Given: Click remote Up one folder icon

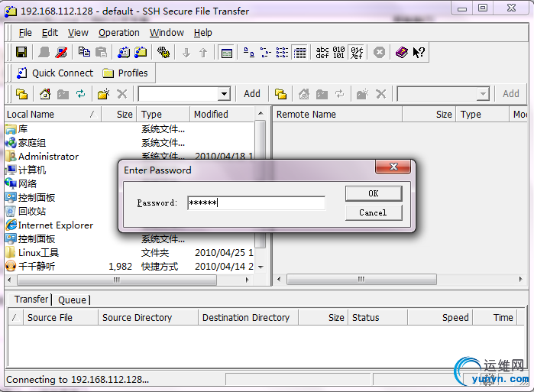Looking at the screenshot, I should [x=281, y=94].
